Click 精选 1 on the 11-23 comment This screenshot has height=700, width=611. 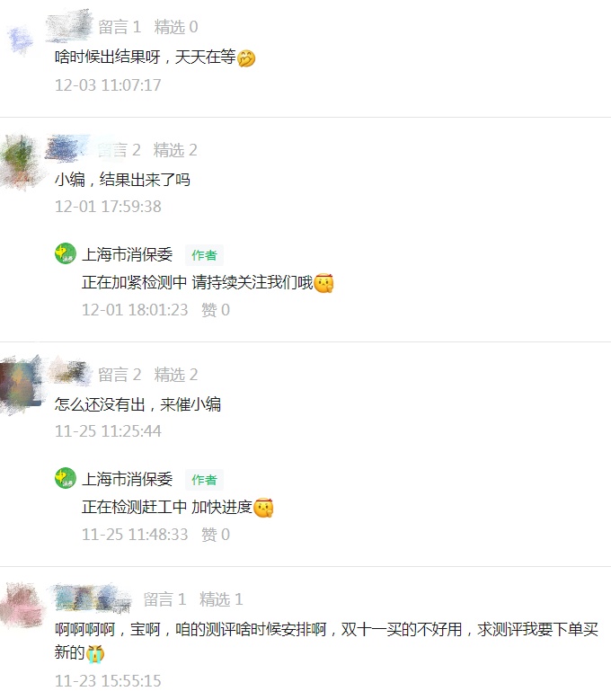221,599
